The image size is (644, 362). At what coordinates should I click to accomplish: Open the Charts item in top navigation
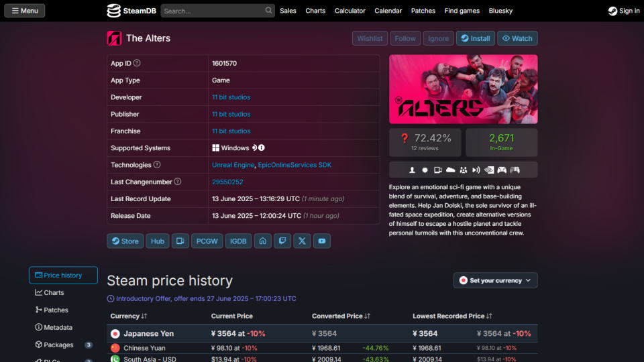pyautogui.click(x=315, y=11)
